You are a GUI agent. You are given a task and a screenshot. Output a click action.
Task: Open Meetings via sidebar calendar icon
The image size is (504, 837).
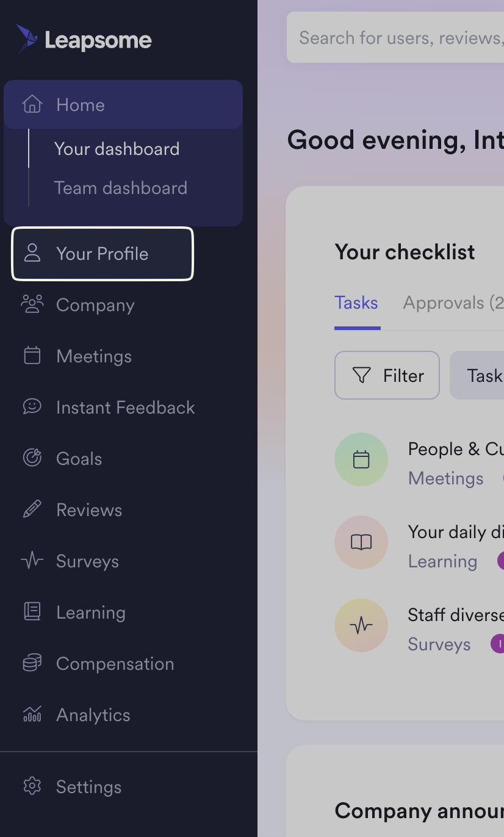(x=32, y=356)
